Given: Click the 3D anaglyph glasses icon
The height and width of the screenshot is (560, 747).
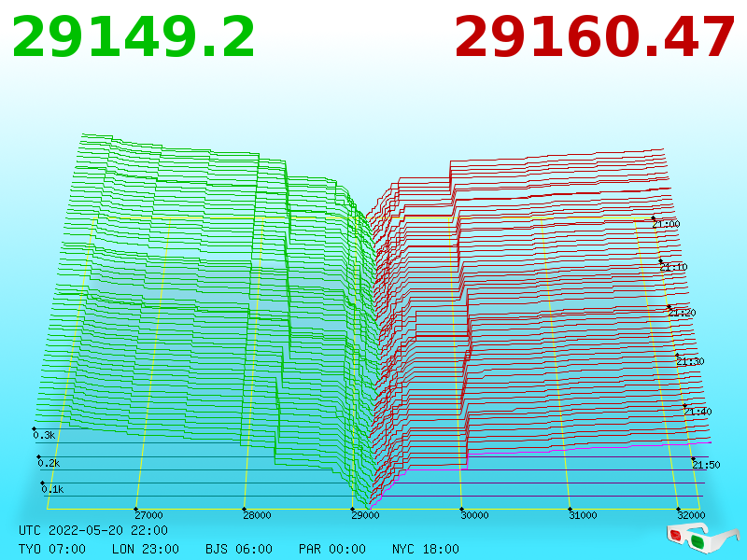Looking at the screenshot, I should click(703, 539).
